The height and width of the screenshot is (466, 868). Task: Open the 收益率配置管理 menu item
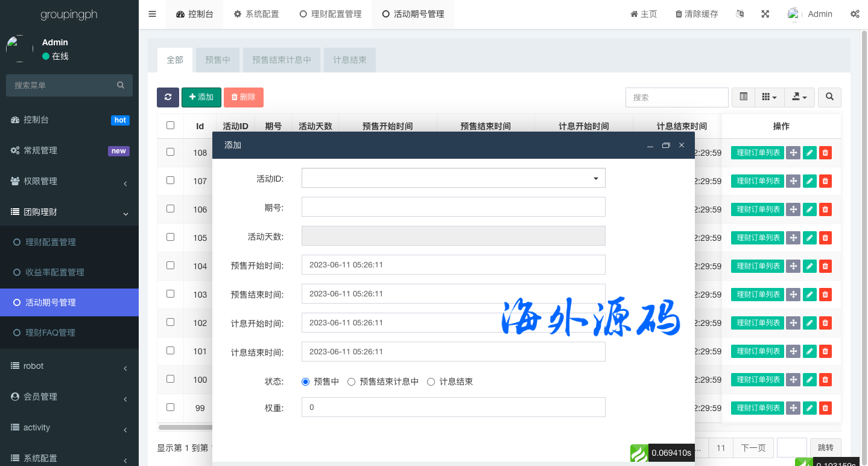[x=55, y=272]
